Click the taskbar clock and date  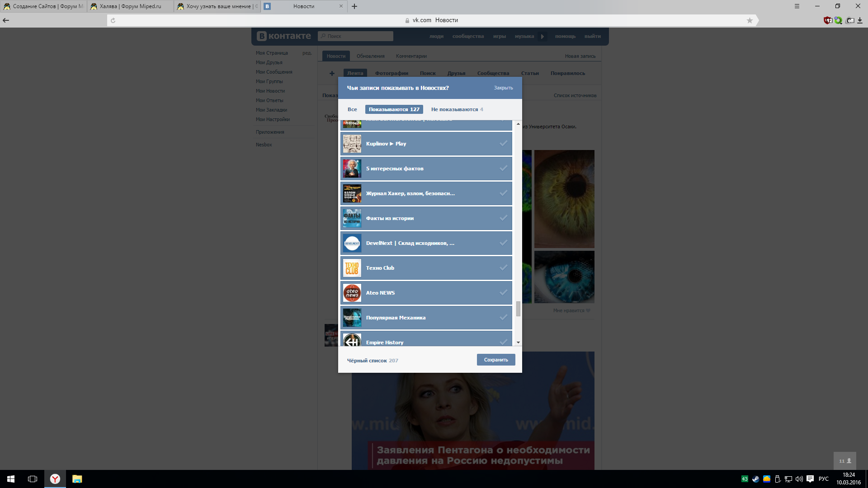(849, 479)
